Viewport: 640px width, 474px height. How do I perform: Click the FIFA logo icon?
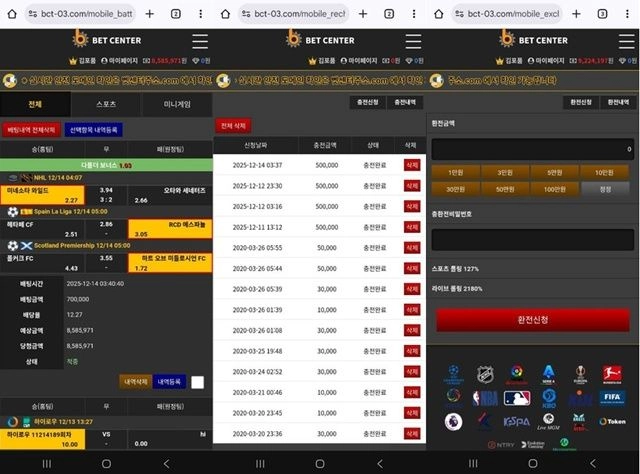tap(612, 397)
